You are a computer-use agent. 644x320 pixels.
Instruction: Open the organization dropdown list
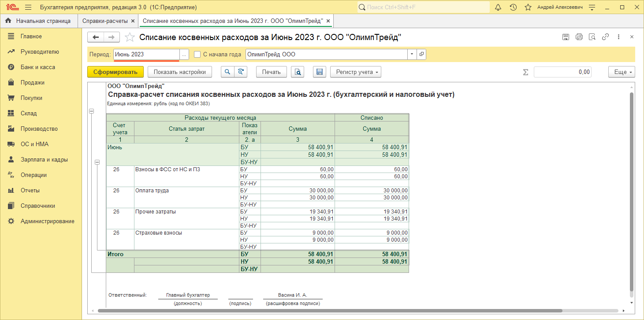(x=412, y=55)
